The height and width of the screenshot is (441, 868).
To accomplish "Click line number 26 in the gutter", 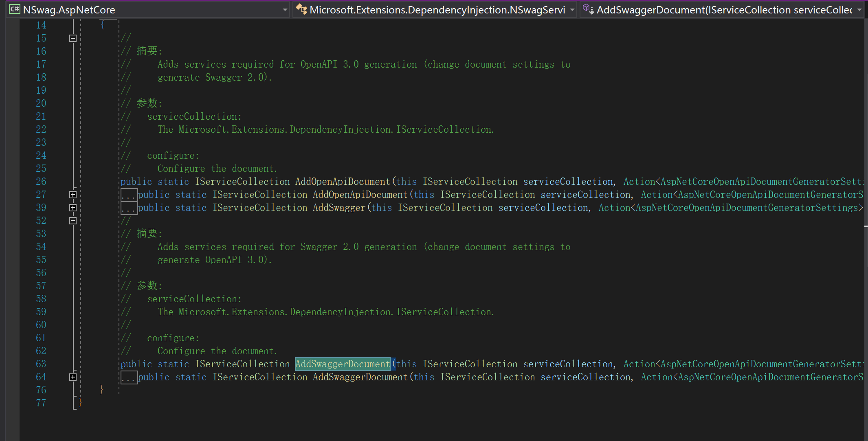I will 41,182.
